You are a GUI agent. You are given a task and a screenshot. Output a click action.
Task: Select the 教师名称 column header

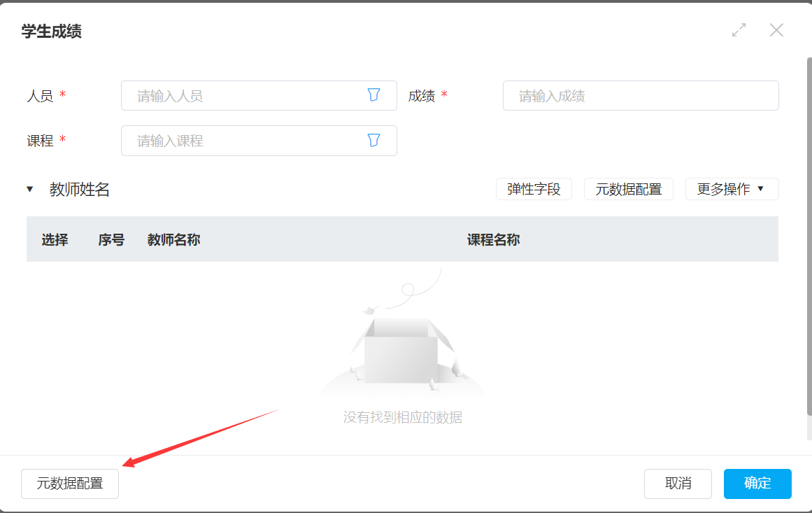click(173, 240)
